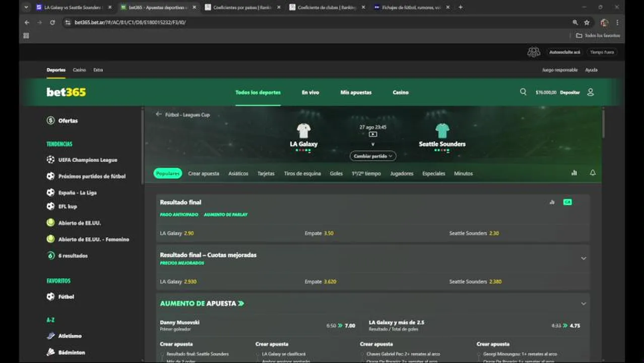This screenshot has height=363, width=644.
Task: Open the browser zoom magnifier icon
Action: tap(575, 22)
